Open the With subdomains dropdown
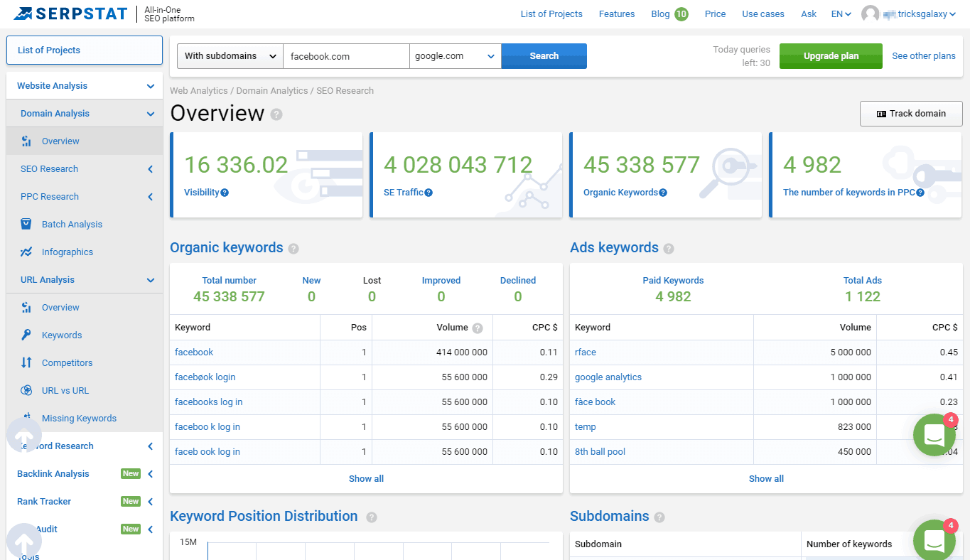This screenshot has height=560, width=970. pos(230,56)
